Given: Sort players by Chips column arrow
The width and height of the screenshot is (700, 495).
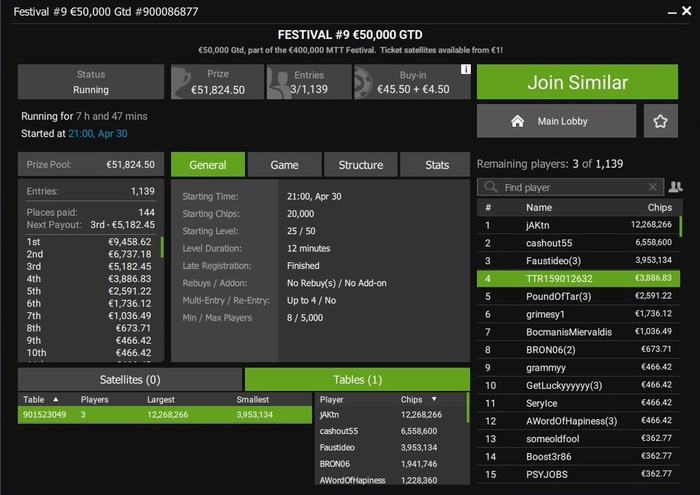Looking at the screenshot, I should [x=434, y=399].
